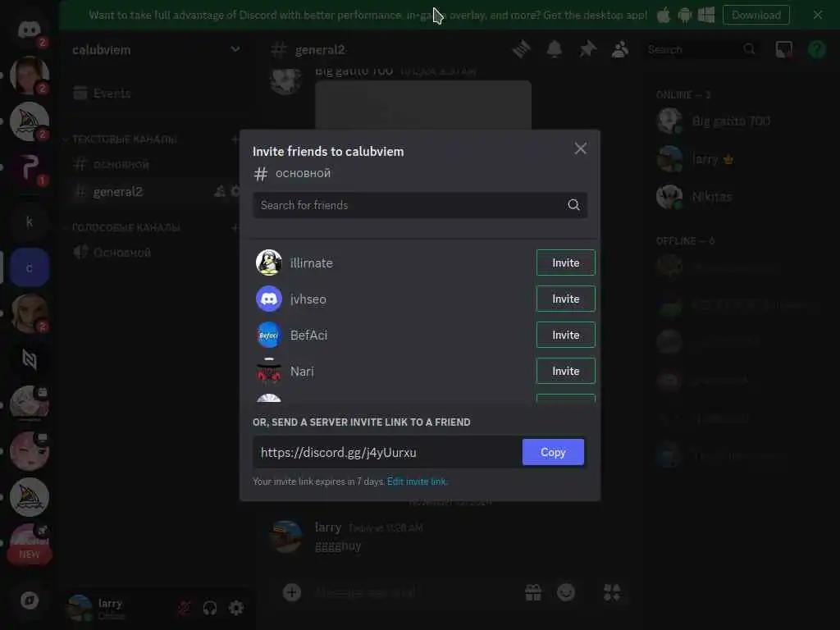The image size is (840, 630).
Task: Invite jvhseo to the server
Action: coord(565,299)
